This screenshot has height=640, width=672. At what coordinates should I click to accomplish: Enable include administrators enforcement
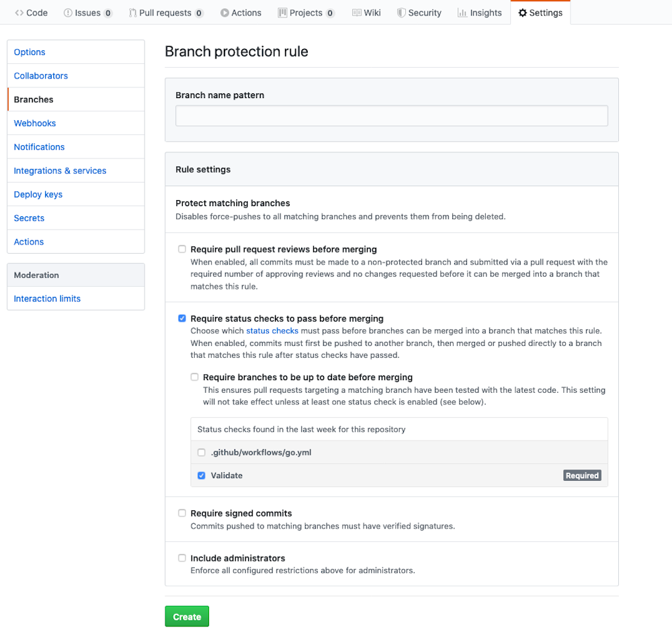point(181,557)
